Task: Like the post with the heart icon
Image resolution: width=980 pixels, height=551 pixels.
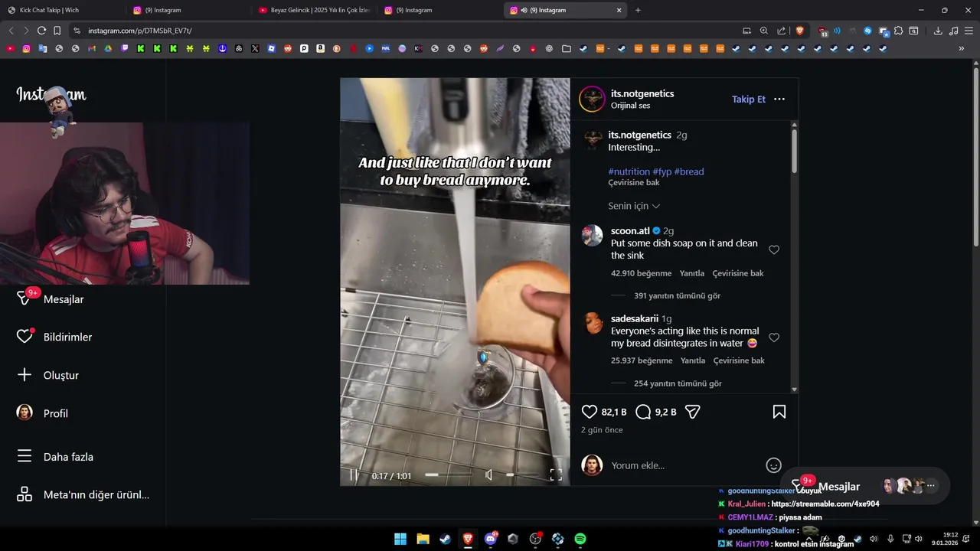Action: click(x=589, y=412)
